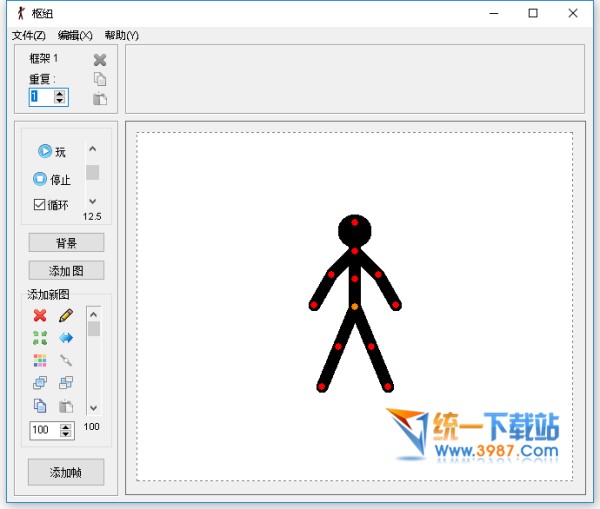
Task: Increase scale with stepper up arrow
Action: coord(66,427)
